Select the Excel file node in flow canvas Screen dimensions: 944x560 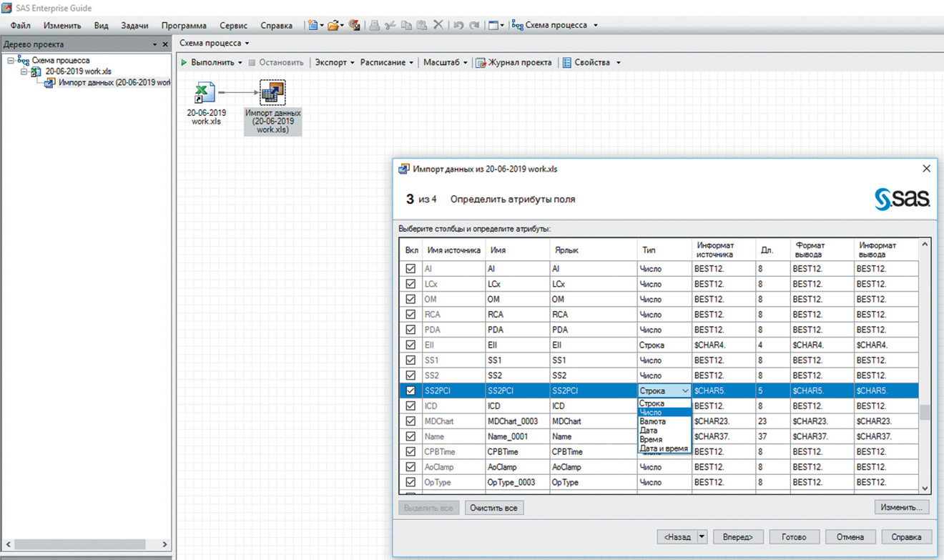tap(206, 93)
